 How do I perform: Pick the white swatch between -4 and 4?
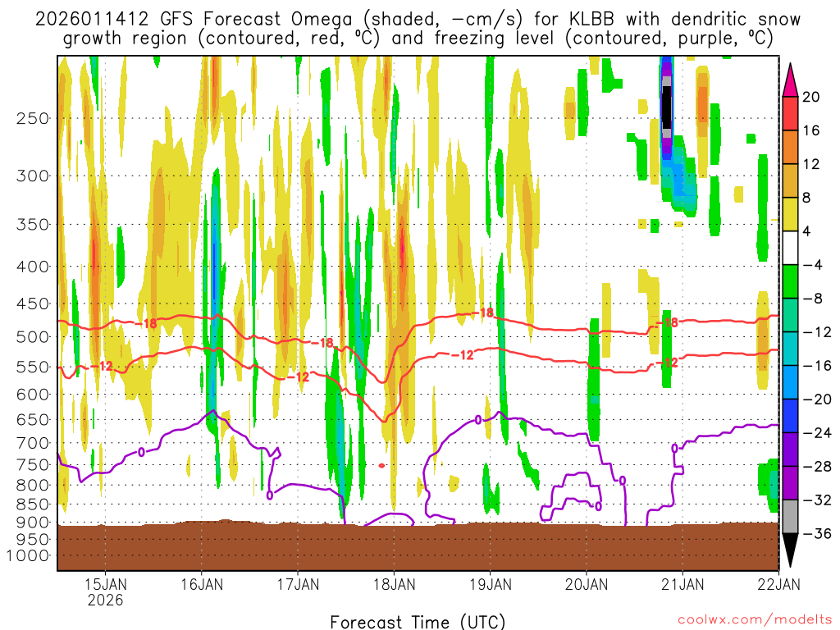[x=792, y=248]
